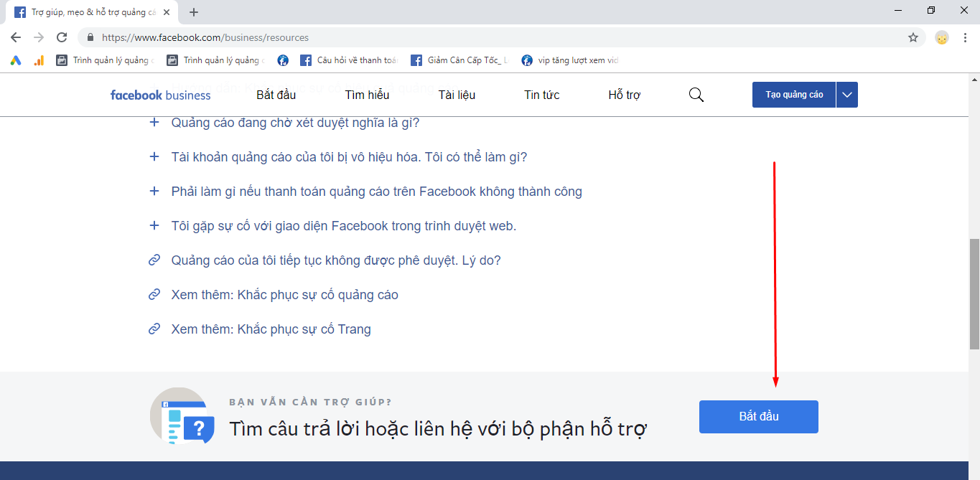Click the search magnifier in Facebook Business header
Screen dimensions: 980x480
click(696, 95)
